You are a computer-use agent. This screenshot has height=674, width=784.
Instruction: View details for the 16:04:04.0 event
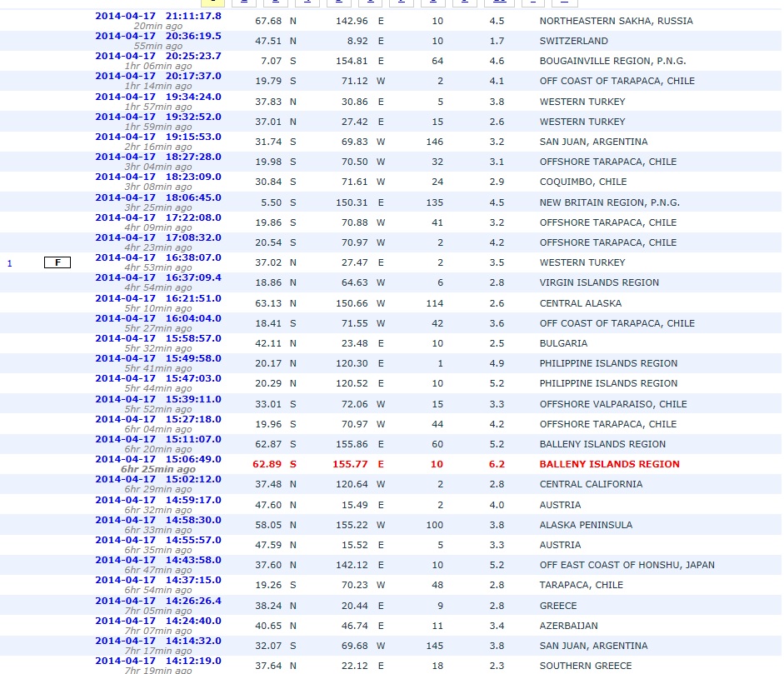click(x=158, y=319)
